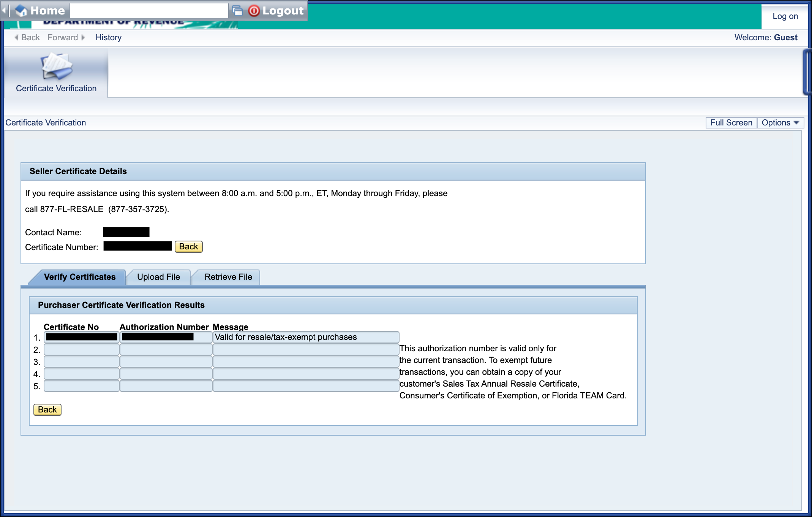Click 'Purchaser Certificate Verification Results' heading
Image resolution: width=812 pixels, height=517 pixels.
point(121,305)
